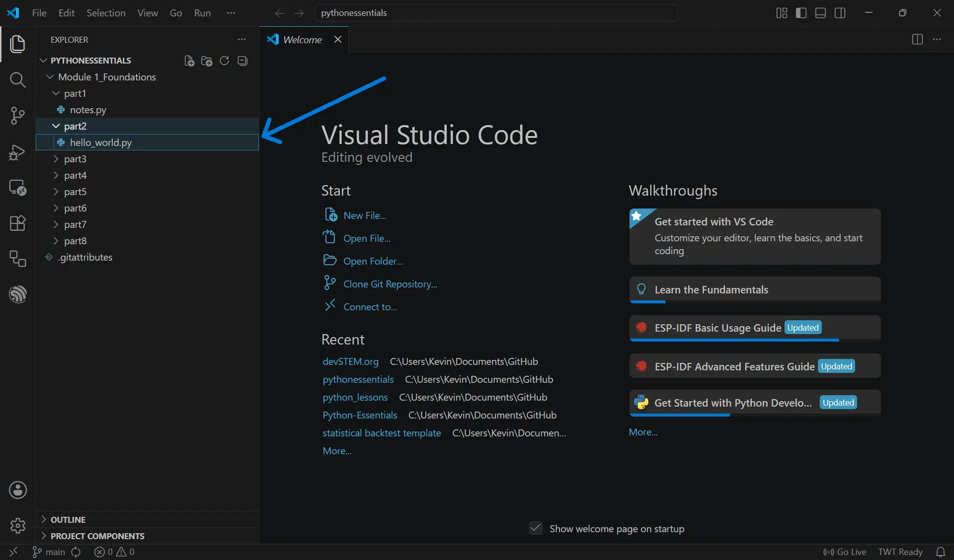Open notifications bell icon

941,552
